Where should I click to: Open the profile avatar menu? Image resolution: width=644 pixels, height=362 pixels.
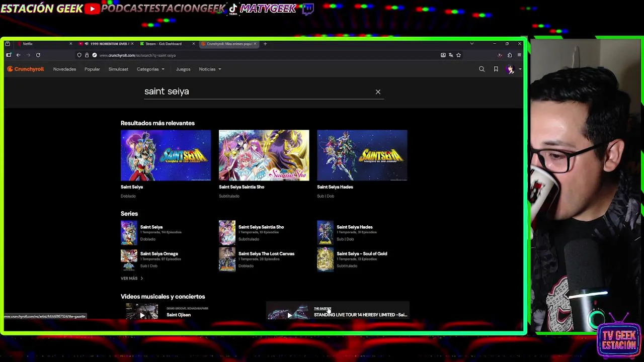511,69
